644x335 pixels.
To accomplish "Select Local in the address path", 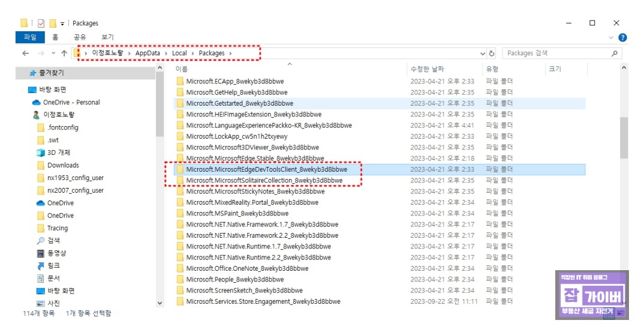I will coord(179,53).
